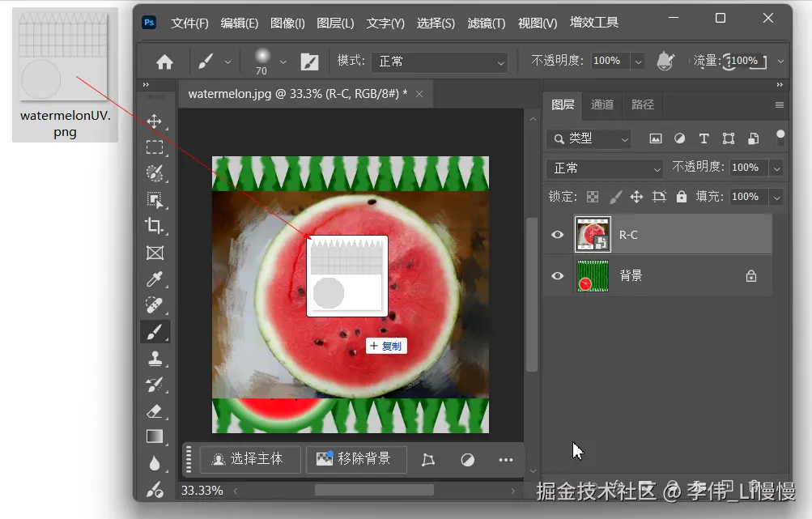Expand the toolbar double arrow
Viewport: 812px width, 519px height.
coord(146,84)
